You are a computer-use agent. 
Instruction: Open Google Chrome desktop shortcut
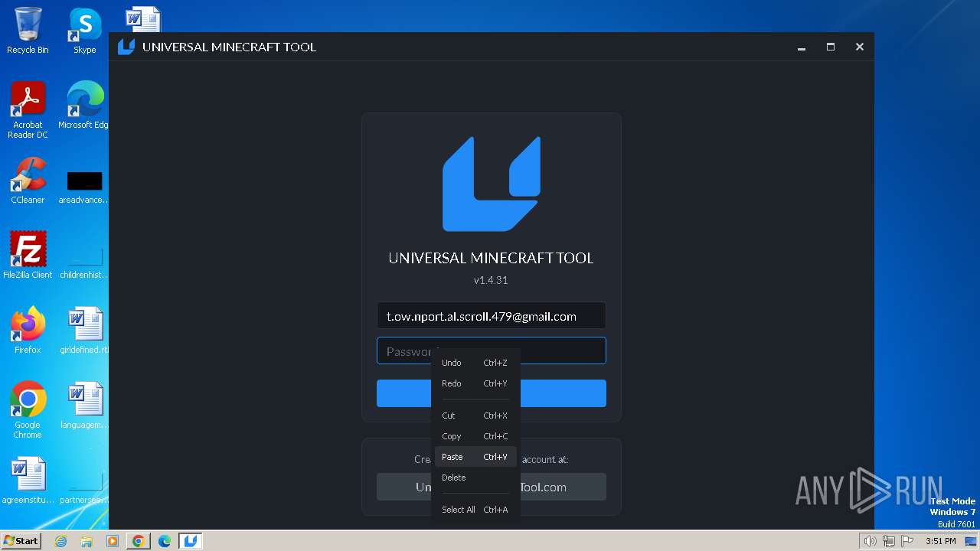pyautogui.click(x=28, y=409)
